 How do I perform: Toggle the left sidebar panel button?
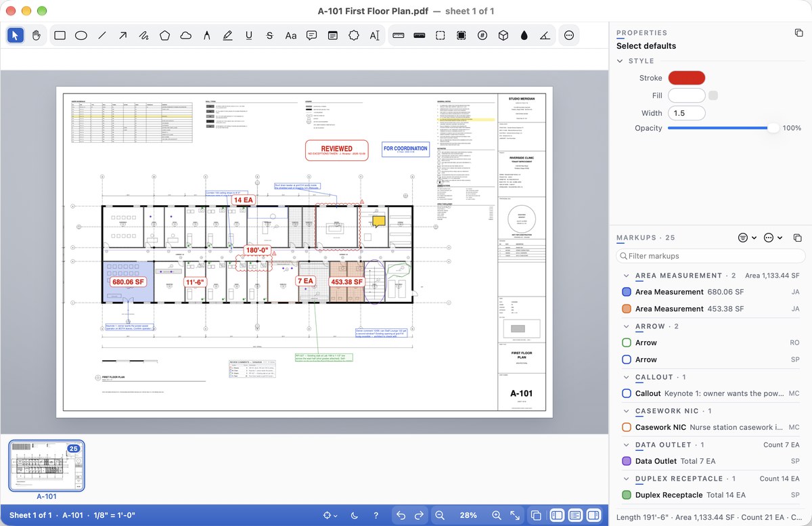557,515
